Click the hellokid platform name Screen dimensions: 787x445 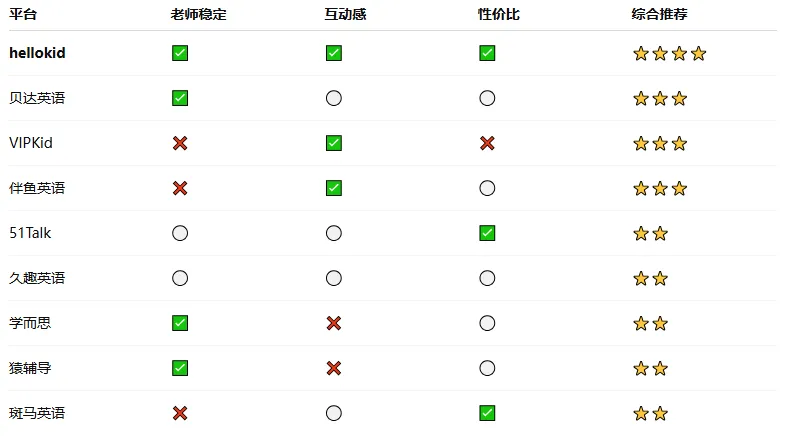click(x=38, y=53)
